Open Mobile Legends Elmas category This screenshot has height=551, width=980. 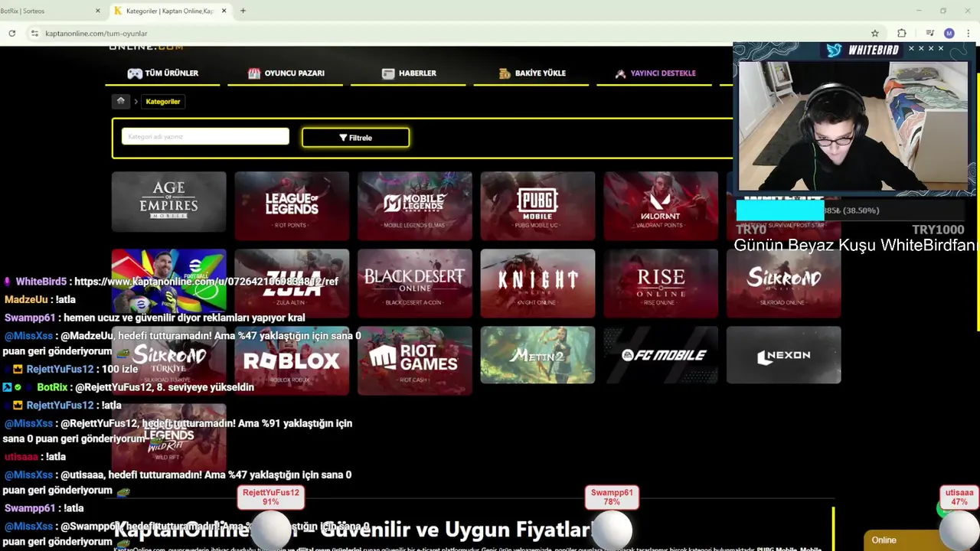point(414,206)
